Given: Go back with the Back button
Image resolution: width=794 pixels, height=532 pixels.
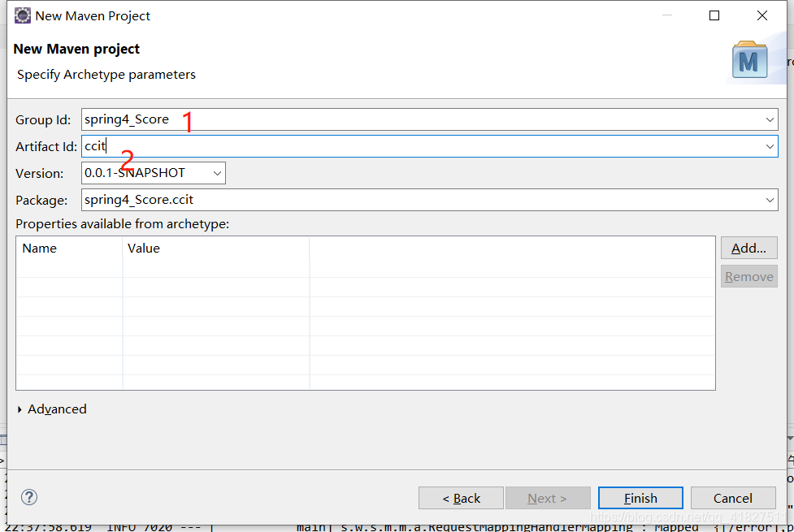Looking at the screenshot, I should click(x=462, y=498).
